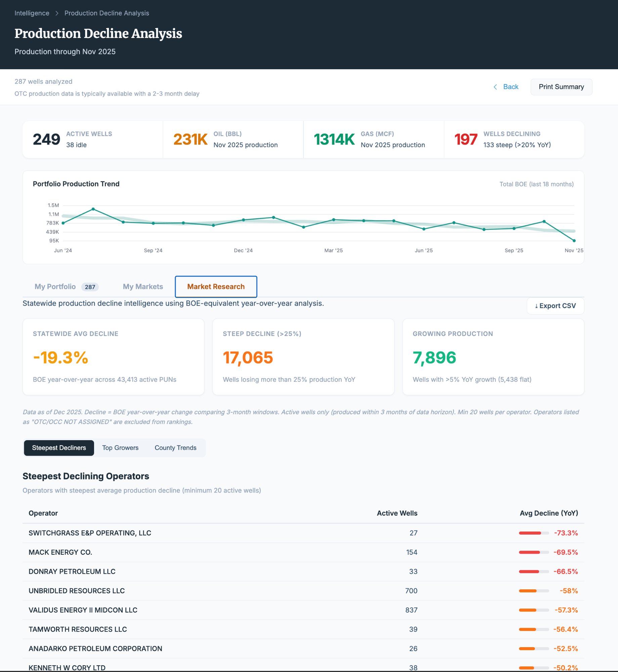The image size is (618, 672).
Task: Click Export CSV
Action: (555, 306)
